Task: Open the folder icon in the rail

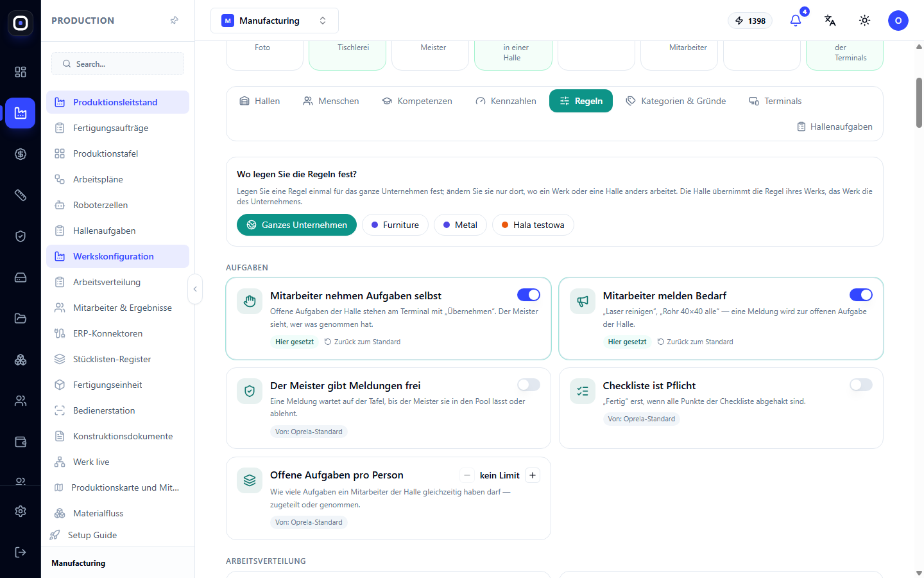Action: click(x=21, y=319)
